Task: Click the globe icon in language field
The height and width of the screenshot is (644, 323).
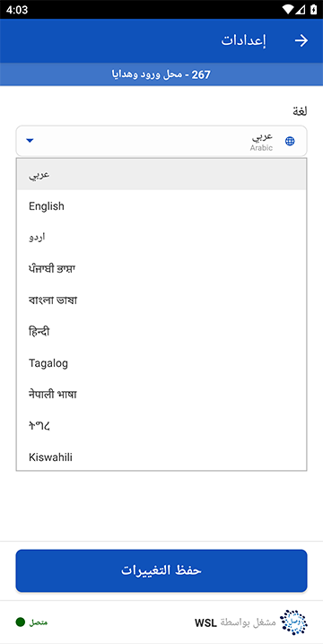Action: [290, 142]
